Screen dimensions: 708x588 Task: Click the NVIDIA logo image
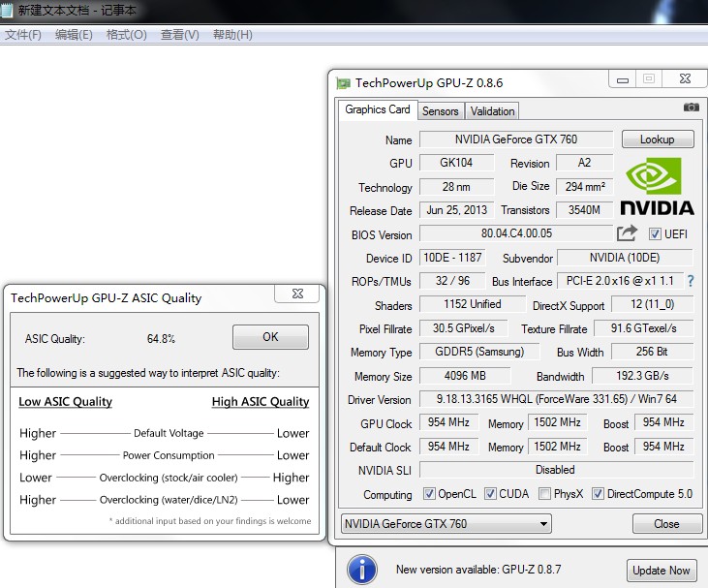point(657,186)
